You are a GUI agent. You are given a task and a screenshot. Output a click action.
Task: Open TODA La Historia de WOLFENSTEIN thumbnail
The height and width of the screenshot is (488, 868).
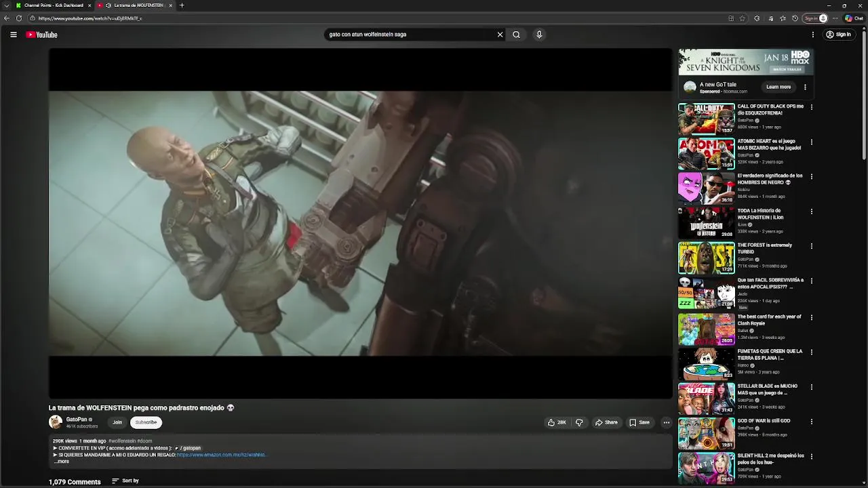pos(707,223)
